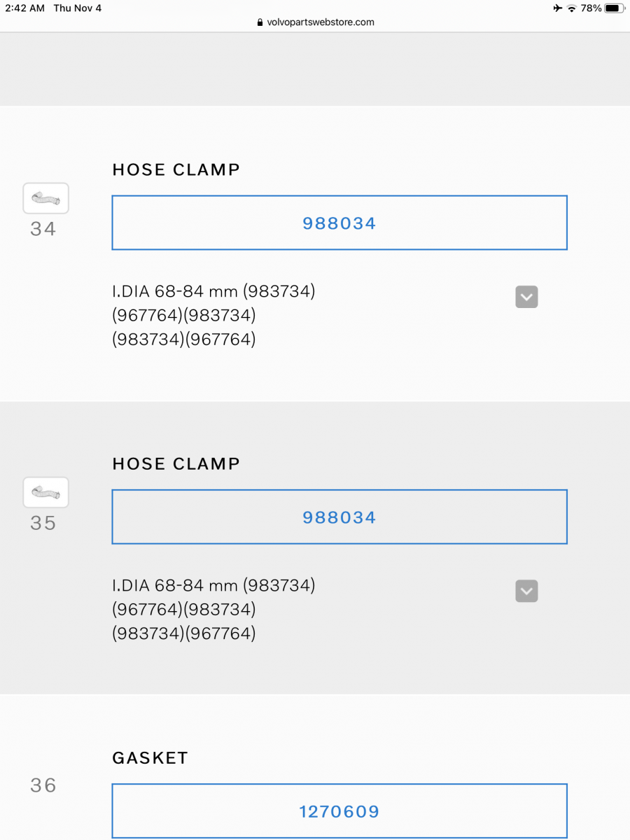Select item number 36 label
Viewport: 630px width, 840px height.
tap(43, 785)
